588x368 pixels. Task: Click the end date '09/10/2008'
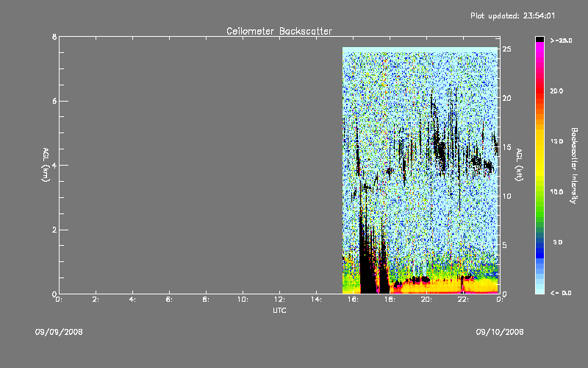pyautogui.click(x=500, y=332)
